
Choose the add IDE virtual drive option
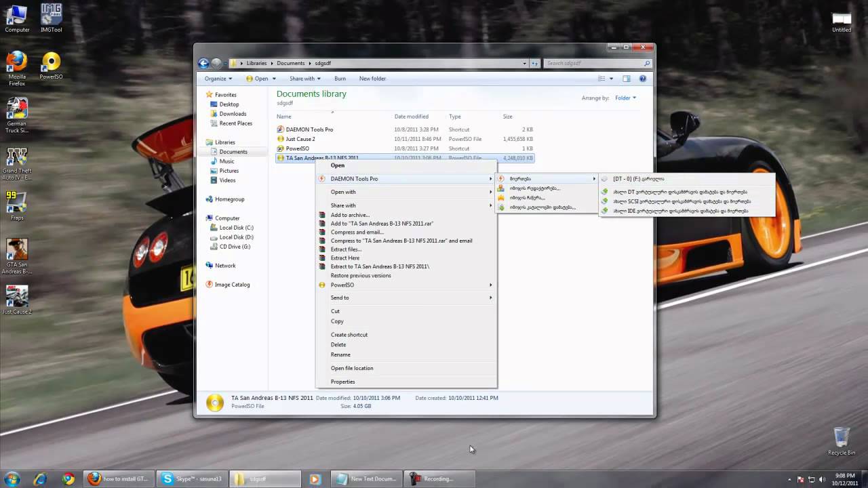(x=686, y=211)
